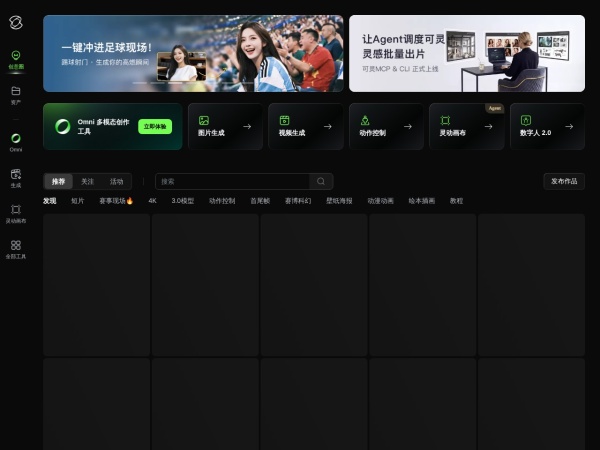Click the arrow on 数字人 2.0 card
Viewport: 600px width, 450px height.
(x=569, y=126)
